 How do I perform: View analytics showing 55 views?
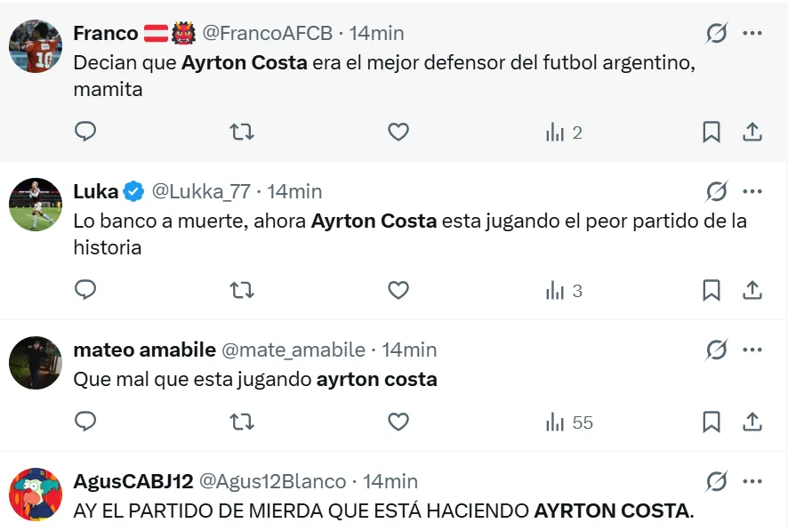(569, 422)
